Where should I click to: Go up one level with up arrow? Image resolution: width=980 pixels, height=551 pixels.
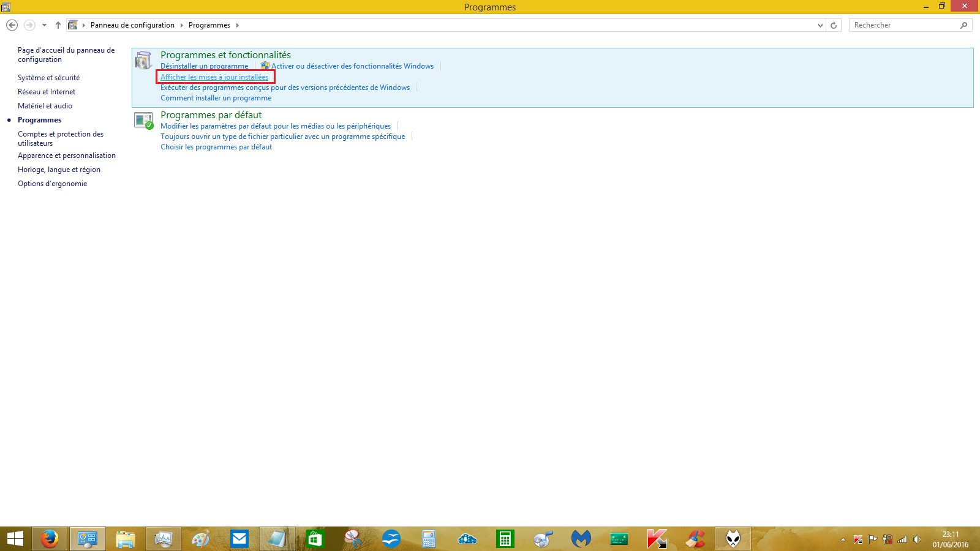[58, 25]
